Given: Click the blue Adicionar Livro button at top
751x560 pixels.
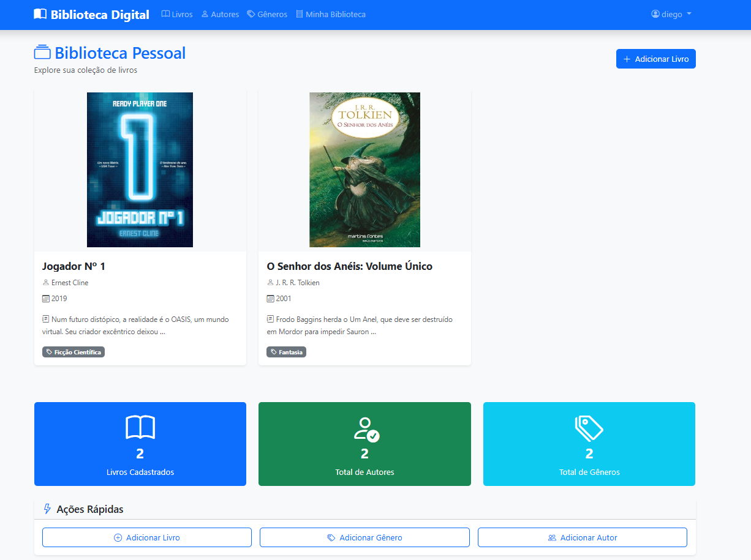Looking at the screenshot, I should point(656,59).
